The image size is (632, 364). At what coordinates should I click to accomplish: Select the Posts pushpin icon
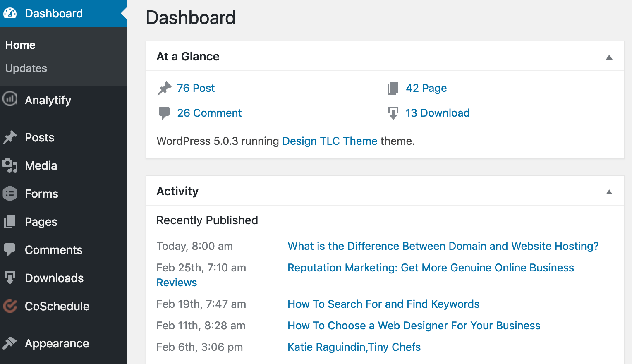(x=10, y=137)
